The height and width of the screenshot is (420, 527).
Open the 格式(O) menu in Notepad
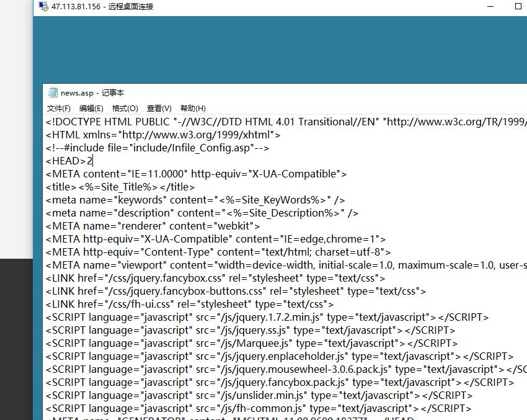point(125,109)
